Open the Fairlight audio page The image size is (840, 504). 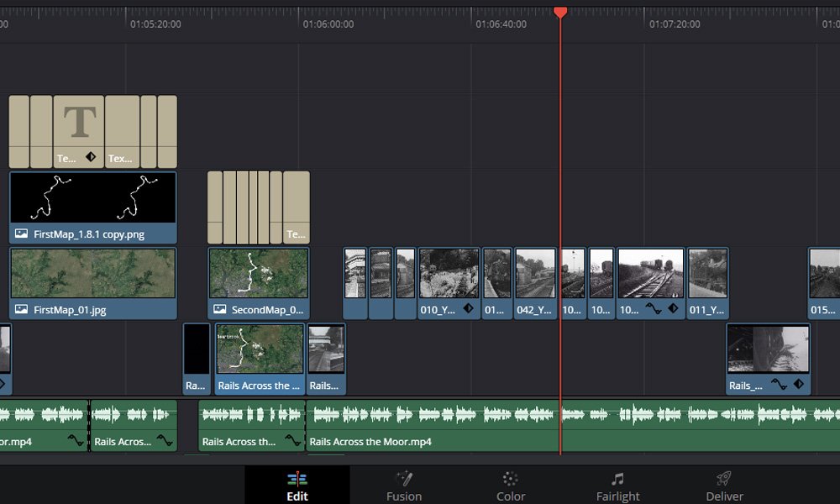point(617,486)
